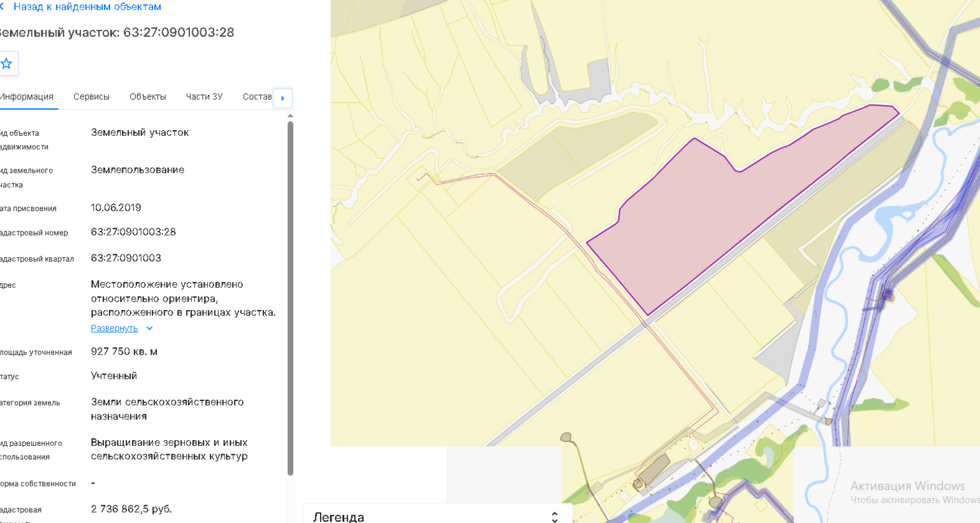
Task: Expand the Легенда panel with up-down arrows
Action: point(555,517)
